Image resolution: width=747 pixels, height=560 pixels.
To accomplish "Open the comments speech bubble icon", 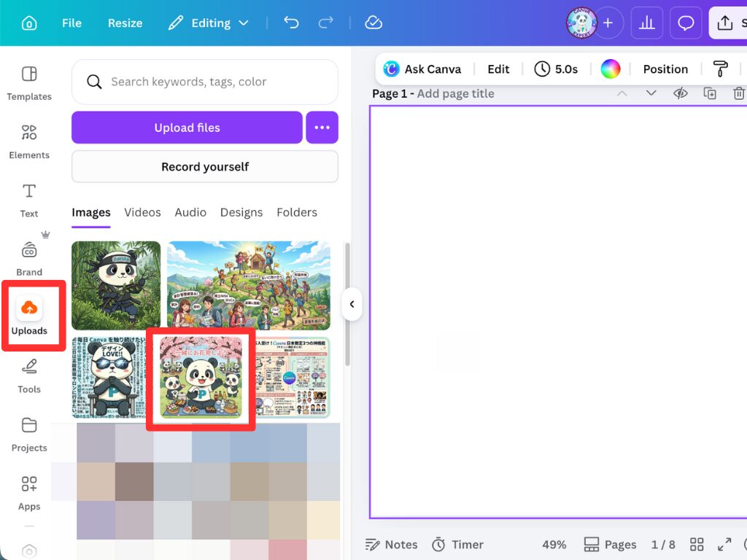I will tap(686, 23).
